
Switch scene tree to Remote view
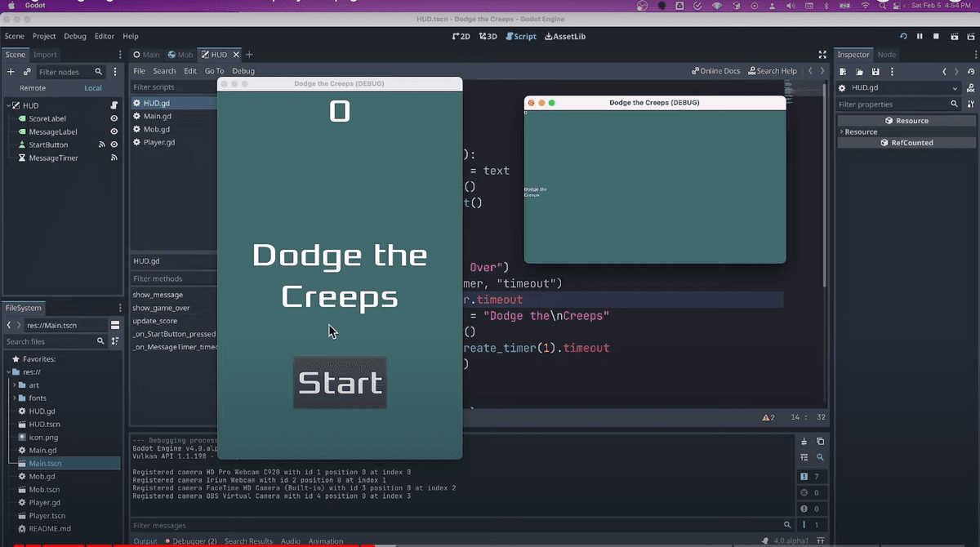(33, 88)
